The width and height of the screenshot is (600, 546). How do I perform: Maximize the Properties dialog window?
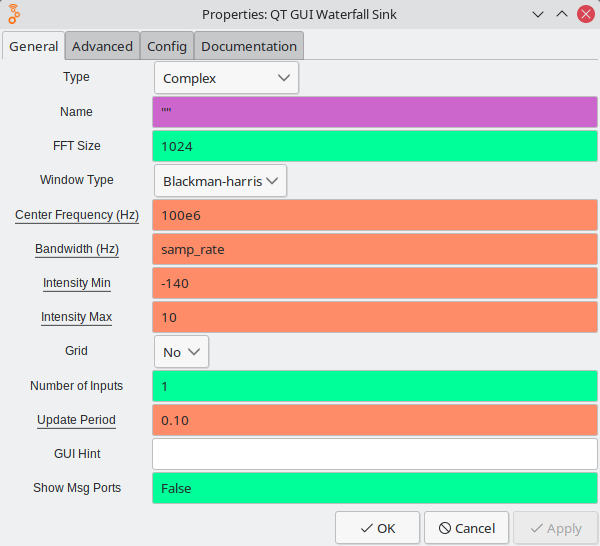pos(561,14)
